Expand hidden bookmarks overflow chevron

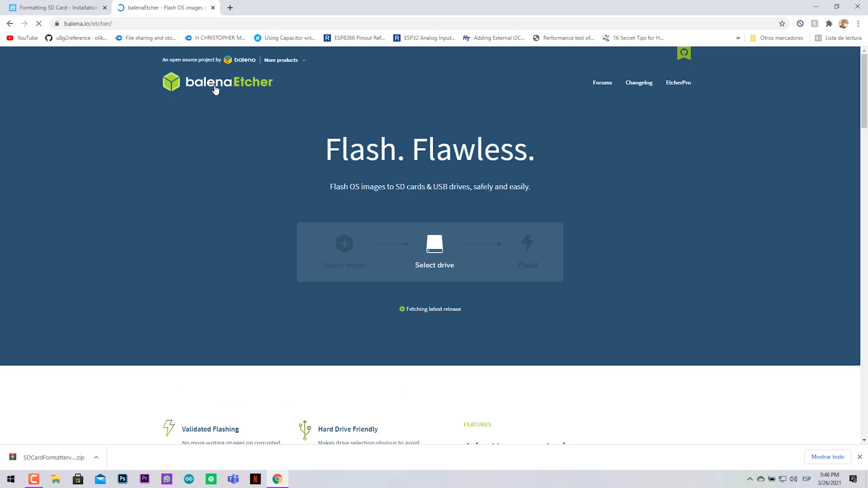(x=738, y=38)
